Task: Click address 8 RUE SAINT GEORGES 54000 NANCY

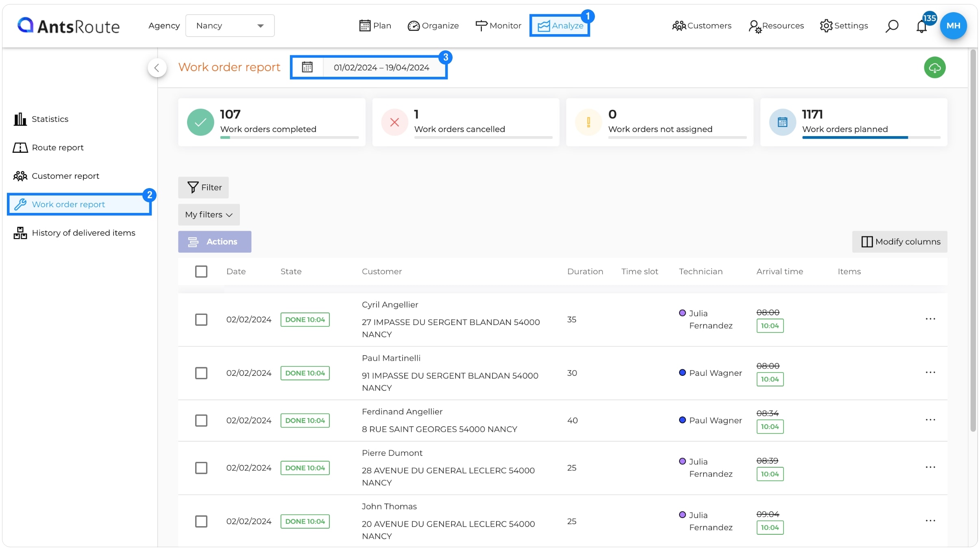Action: (439, 429)
